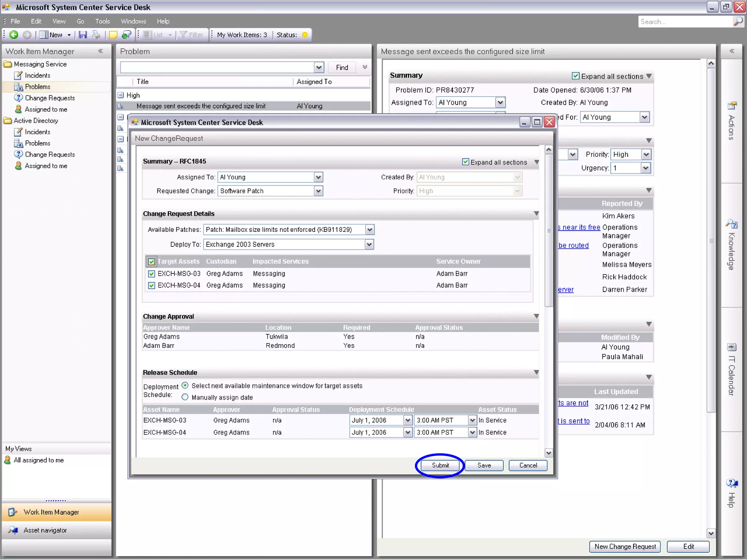Click the green Back arrow icon
Image resolution: width=747 pixels, height=560 pixels.
[x=14, y=35]
